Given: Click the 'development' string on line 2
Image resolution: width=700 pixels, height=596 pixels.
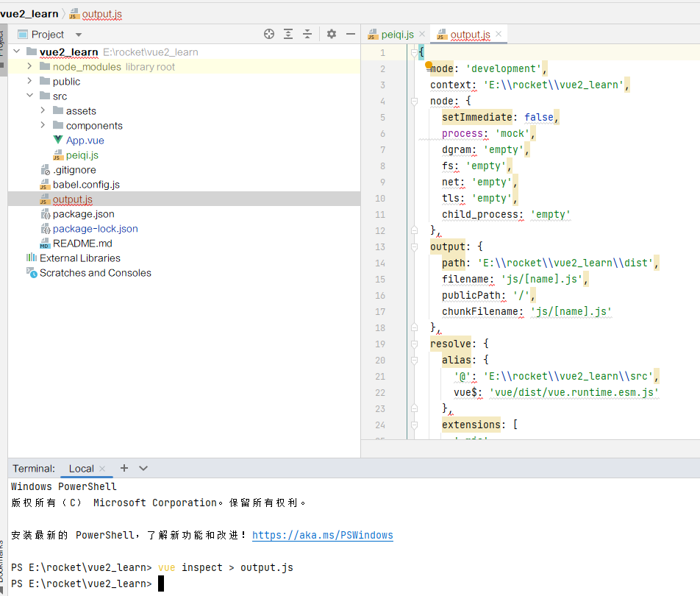Looking at the screenshot, I should coord(503,69).
